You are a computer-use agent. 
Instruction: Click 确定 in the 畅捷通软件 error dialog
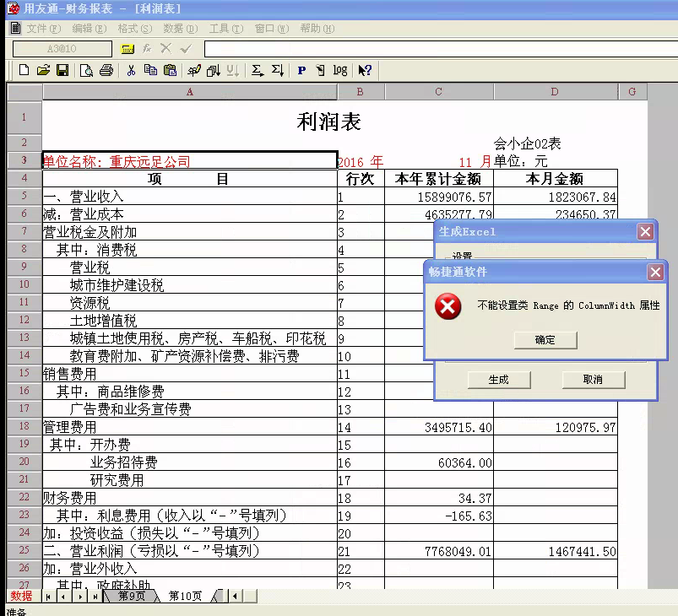(x=545, y=340)
